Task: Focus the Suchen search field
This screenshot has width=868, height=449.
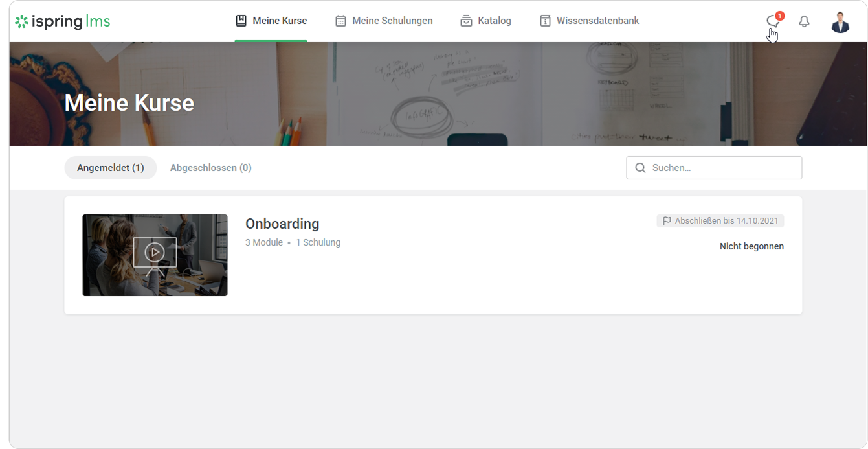Action: click(714, 168)
